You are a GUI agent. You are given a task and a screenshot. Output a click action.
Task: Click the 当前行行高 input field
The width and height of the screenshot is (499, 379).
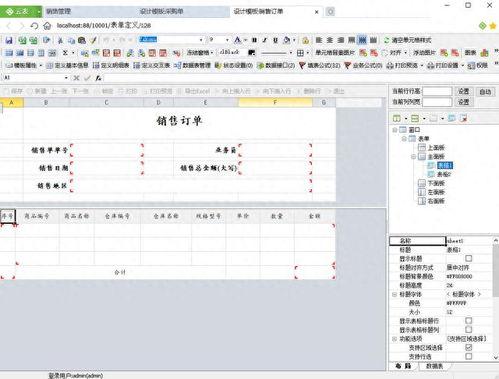[437, 91]
